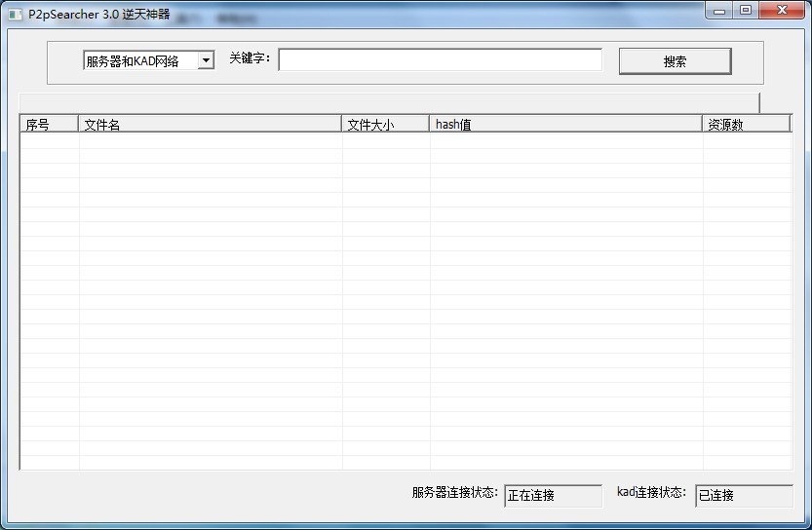Click the 已连接 kad status field

click(743, 496)
